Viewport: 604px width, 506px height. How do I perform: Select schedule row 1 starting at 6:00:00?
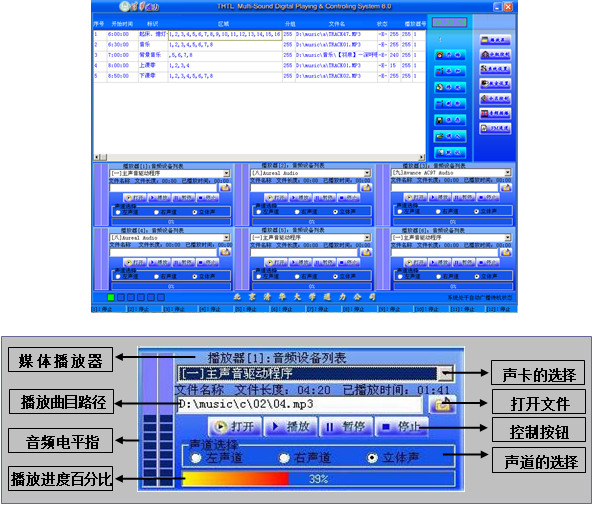pyautogui.click(x=200, y=33)
